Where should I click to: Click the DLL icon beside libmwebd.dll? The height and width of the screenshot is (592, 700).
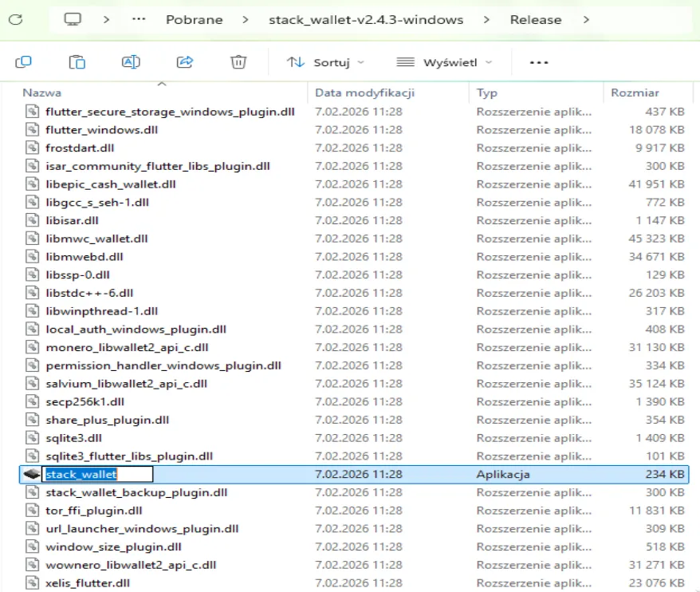tap(32, 256)
